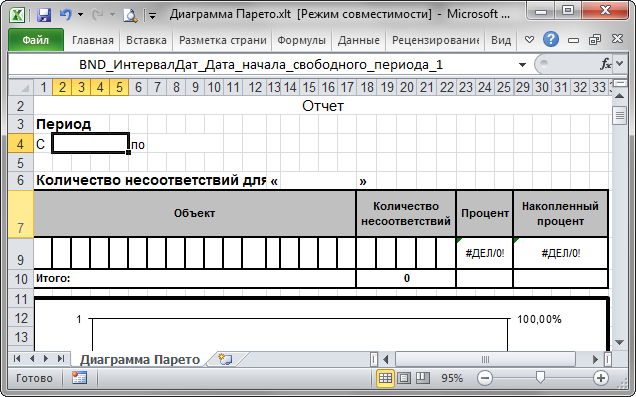Expand the ribbon with the chevron icon

[529, 40]
